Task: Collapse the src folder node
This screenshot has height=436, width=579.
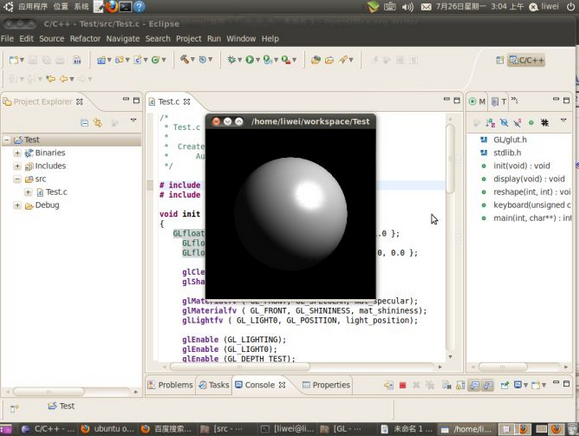Action: coord(17,179)
